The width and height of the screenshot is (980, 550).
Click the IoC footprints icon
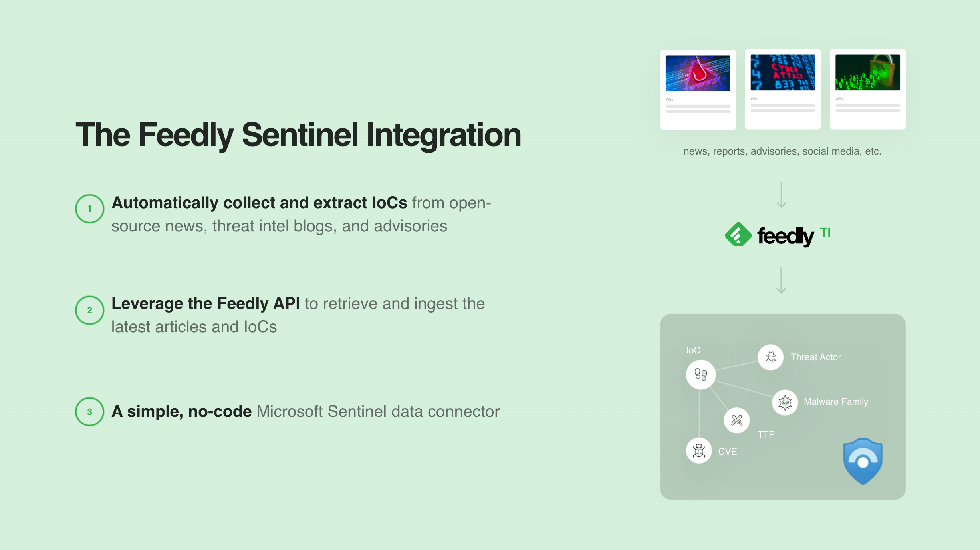pos(700,375)
